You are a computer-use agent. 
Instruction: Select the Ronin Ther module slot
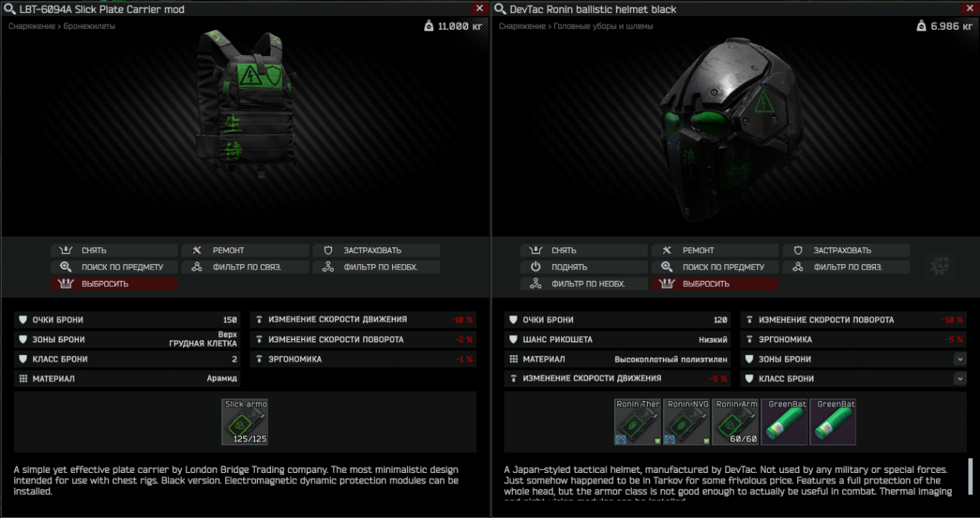[x=637, y=422]
